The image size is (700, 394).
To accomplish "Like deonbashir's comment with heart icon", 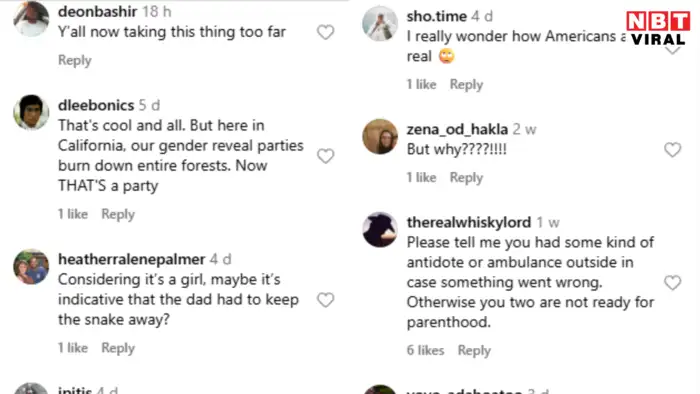I will [x=325, y=32].
